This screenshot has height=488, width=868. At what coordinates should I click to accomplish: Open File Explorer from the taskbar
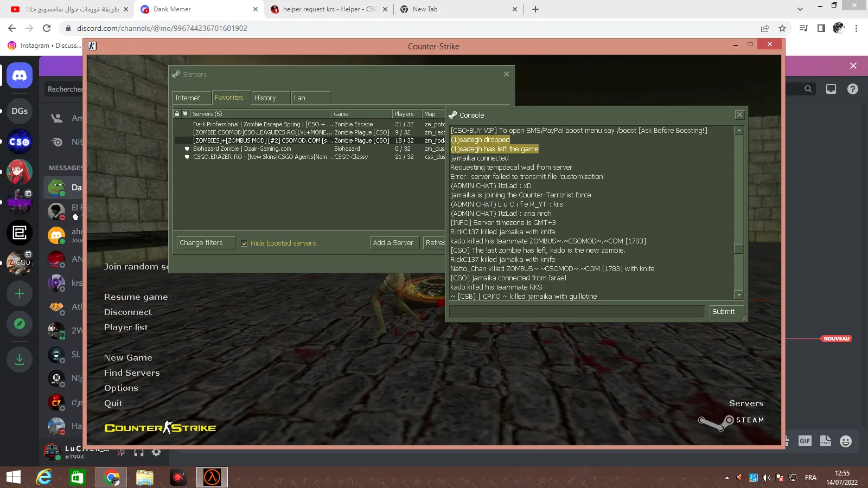(144, 477)
